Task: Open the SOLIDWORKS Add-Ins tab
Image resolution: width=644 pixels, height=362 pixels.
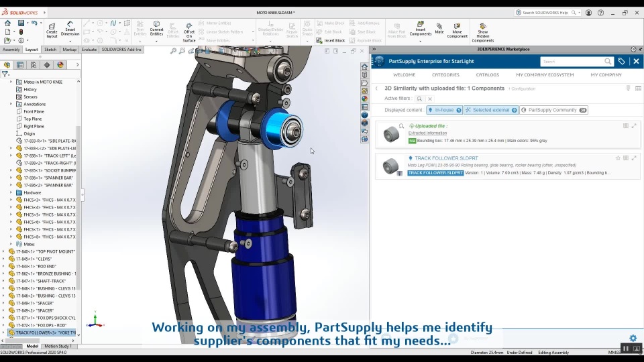Action: [x=121, y=49]
